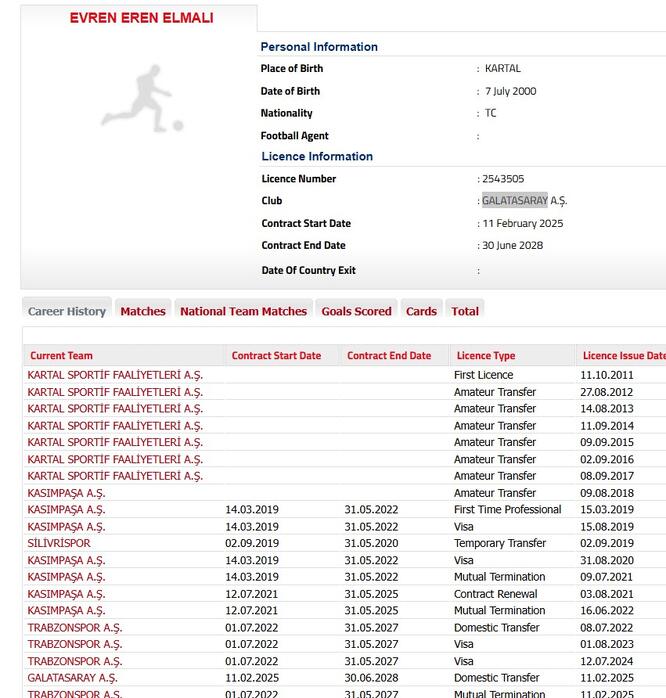666x698 pixels.
Task: Open GALATASARAY A.Ş. link in career table
Action: 73,678
